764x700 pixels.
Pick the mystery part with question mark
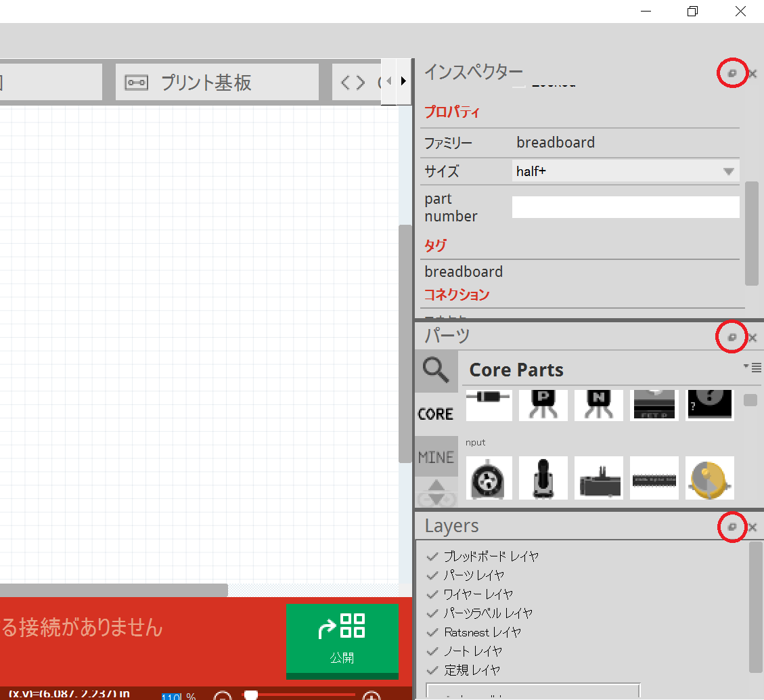pyautogui.click(x=709, y=405)
